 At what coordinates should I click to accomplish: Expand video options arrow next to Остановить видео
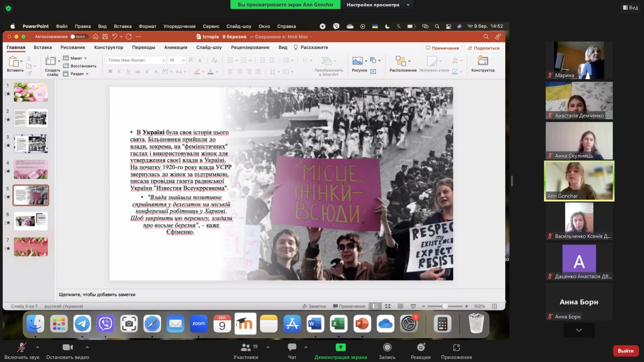(87, 347)
